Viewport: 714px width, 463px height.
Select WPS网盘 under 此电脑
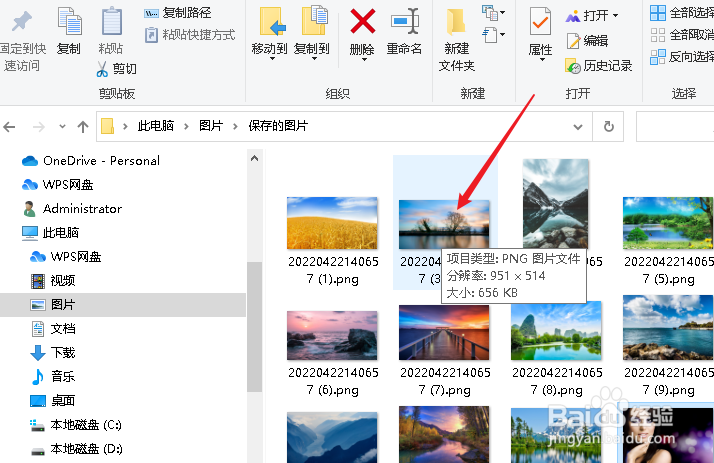click(x=66, y=257)
